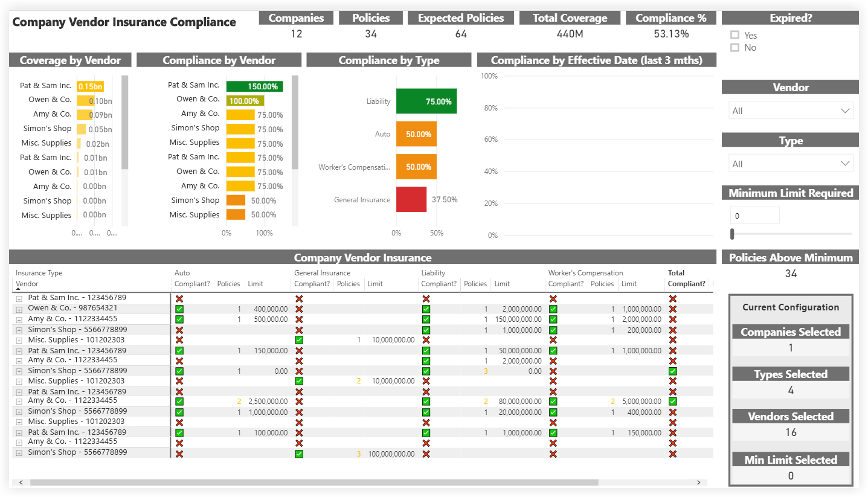Click General Insurance check beside 100,000,000.00 limit
The image size is (868, 497).
[x=299, y=454]
